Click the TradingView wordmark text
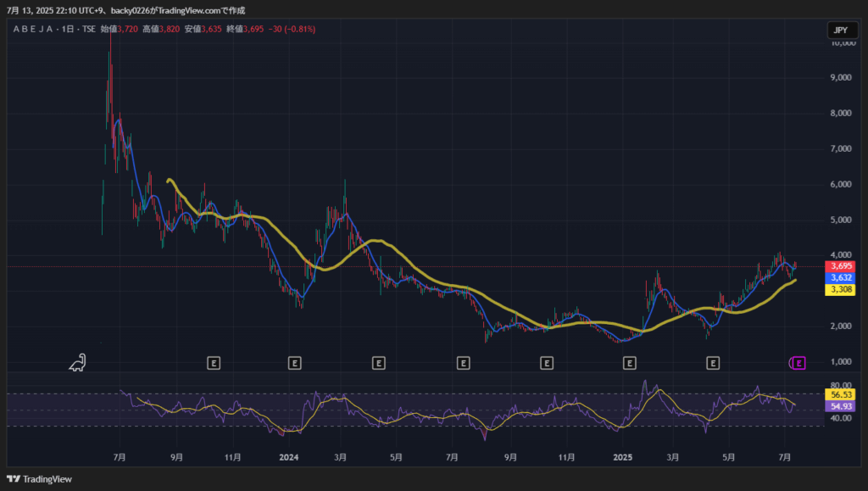The width and height of the screenshot is (868, 491). point(47,479)
